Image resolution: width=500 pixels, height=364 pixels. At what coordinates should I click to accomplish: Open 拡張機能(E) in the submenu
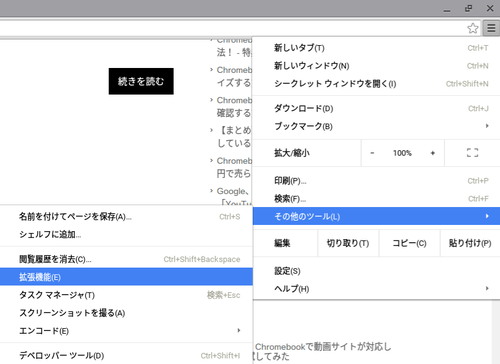(x=126, y=277)
